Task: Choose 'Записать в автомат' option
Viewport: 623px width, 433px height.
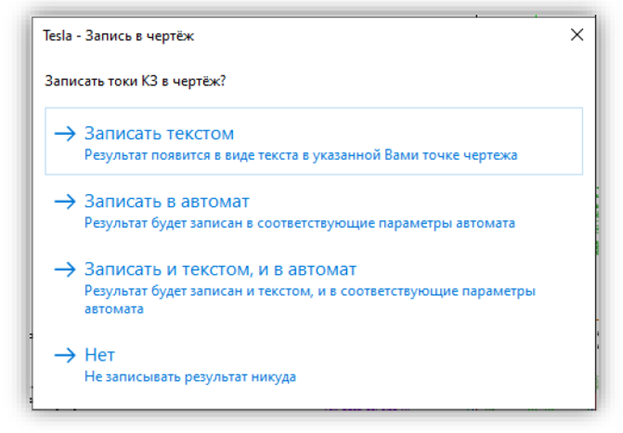Action: (x=314, y=211)
